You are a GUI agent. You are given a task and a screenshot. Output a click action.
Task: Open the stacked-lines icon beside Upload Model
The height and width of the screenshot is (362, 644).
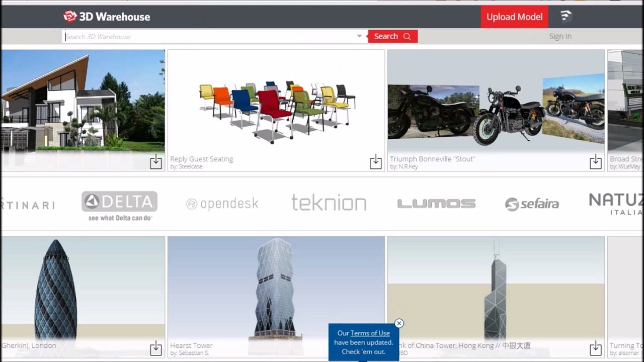click(x=567, y=17)
